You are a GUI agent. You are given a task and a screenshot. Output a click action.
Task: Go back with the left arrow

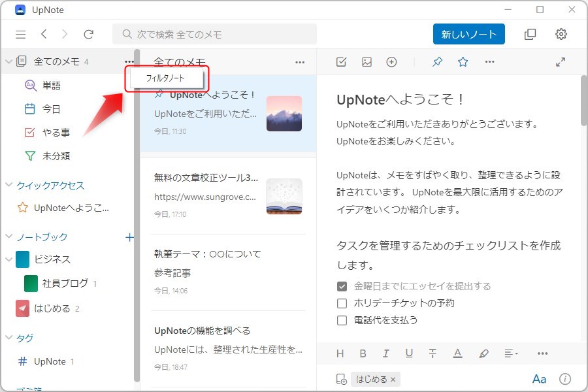(x=44, y=34)
